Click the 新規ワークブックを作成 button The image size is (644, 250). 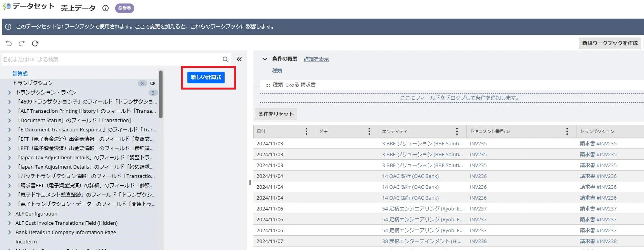click(x=610, y=43)
